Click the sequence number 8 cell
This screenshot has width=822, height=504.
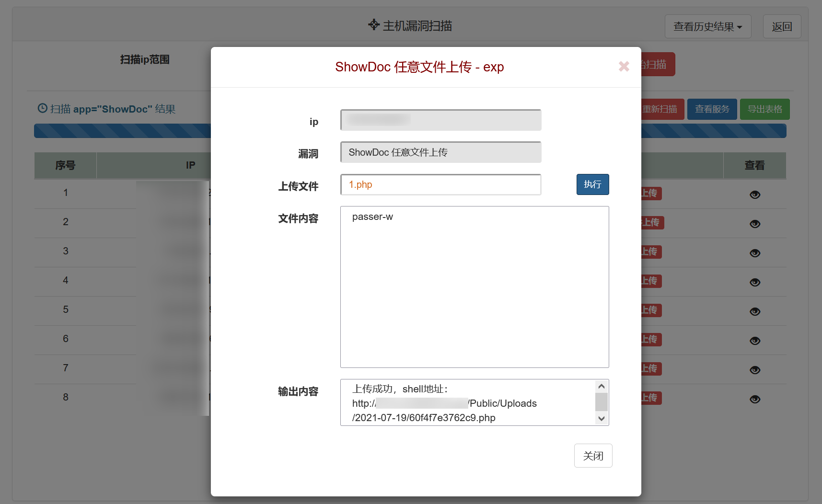[x=66, y=397]
